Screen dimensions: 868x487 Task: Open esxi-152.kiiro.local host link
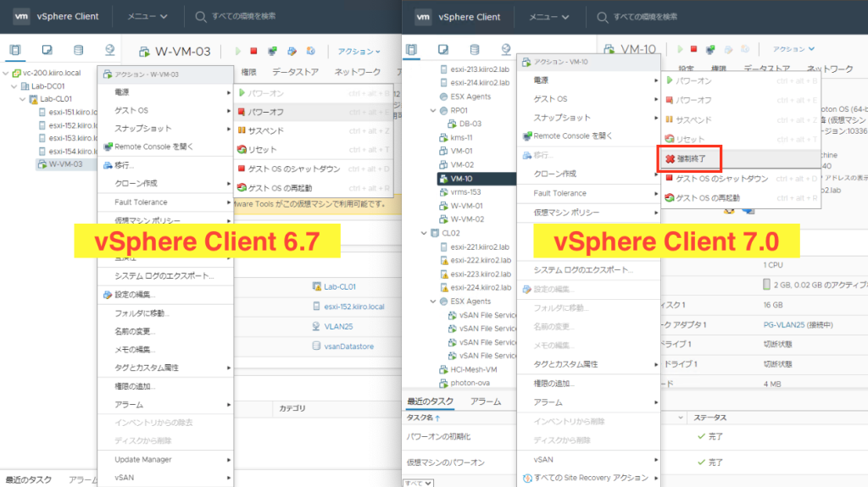(353, 307)
